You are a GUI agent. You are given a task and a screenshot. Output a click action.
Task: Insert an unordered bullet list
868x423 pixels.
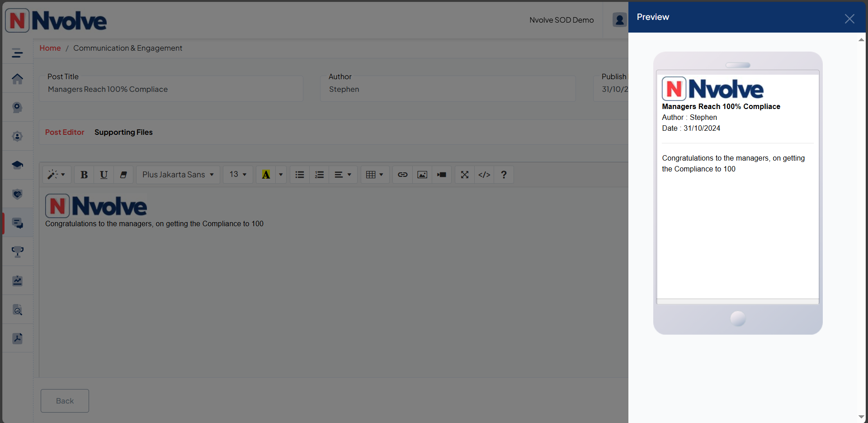[299, 175]
